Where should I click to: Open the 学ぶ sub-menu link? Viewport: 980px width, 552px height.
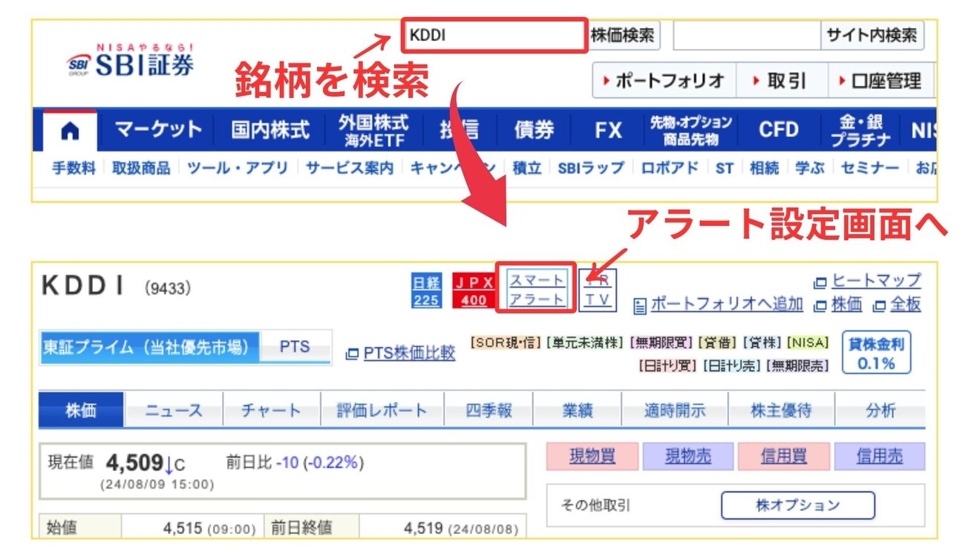coord(810,169)
